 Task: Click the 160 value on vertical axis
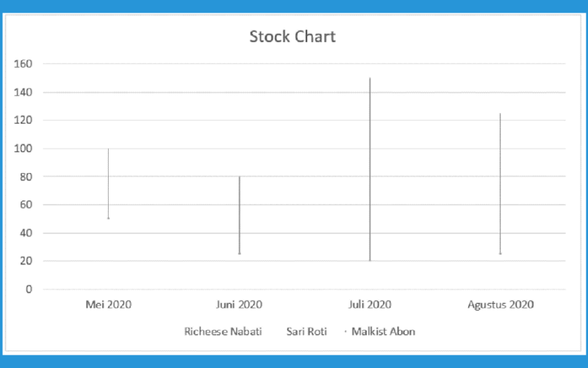(24, 64)
